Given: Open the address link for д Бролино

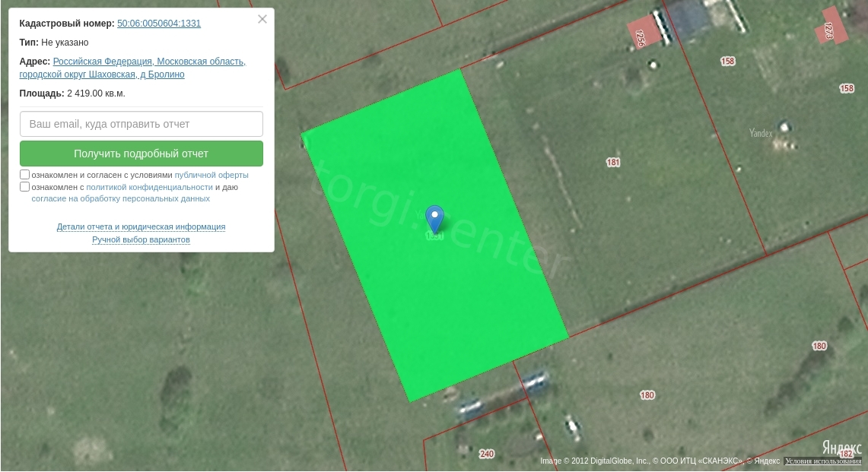Looking at the screenshot, I should click(x=132, y=68).
